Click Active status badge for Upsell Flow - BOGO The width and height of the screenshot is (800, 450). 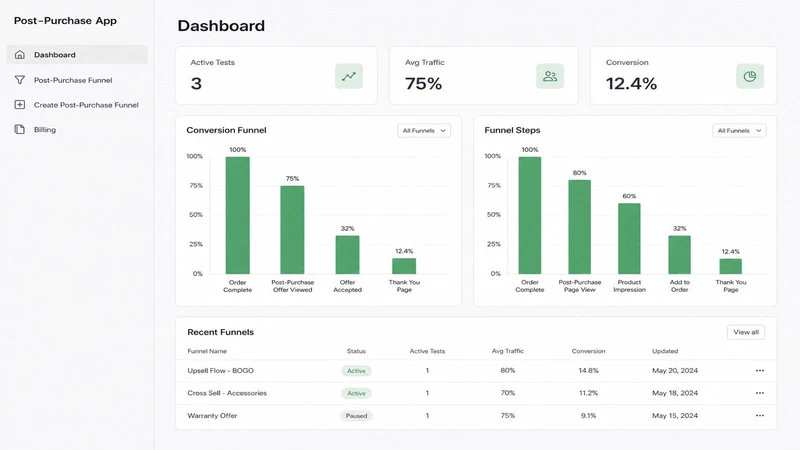click(356, 371)
